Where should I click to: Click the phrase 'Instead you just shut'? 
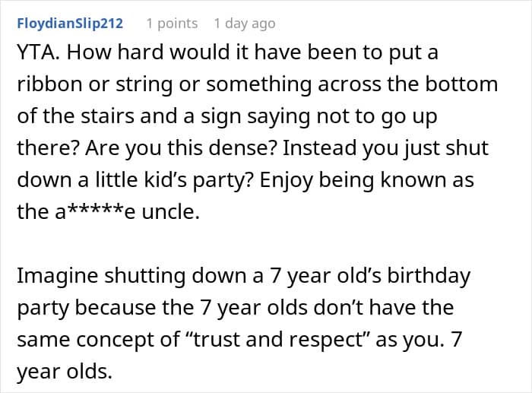[385, 148]
